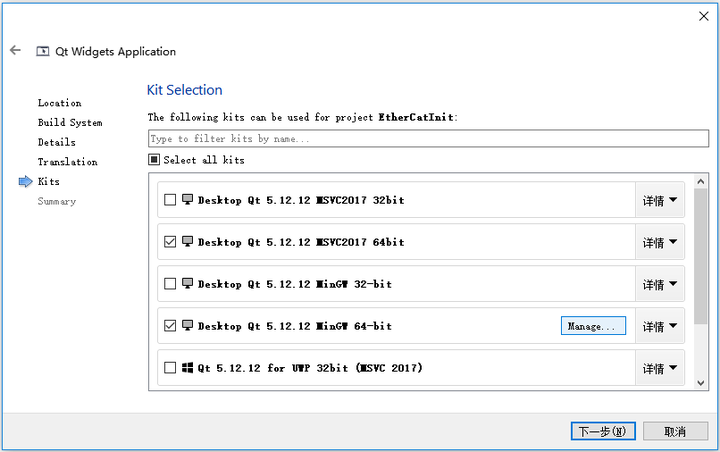Select the Kits wizard step
This screenshot has height=452, width=720.
(49, 181)
